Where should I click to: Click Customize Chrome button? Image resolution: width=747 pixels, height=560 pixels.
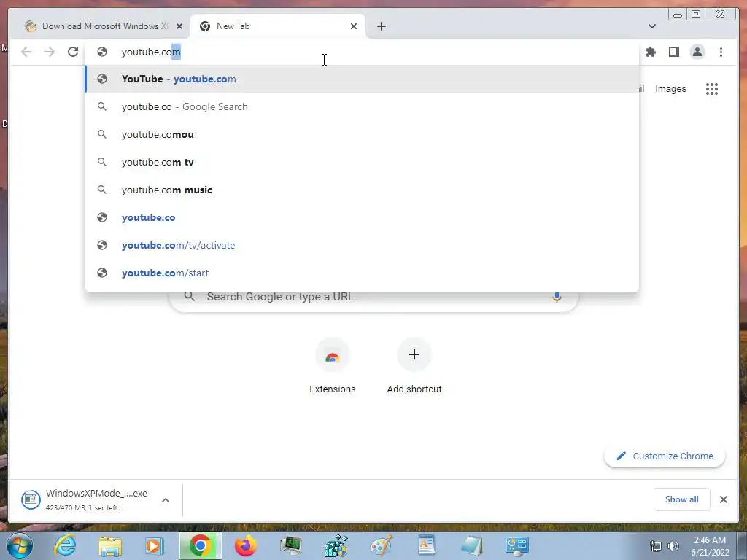pyautogui.click(x=665, y=456)
